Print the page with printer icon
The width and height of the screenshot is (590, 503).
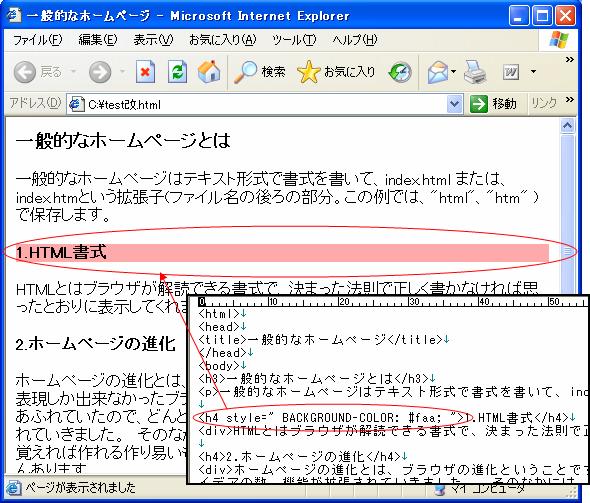click(474, 71)
